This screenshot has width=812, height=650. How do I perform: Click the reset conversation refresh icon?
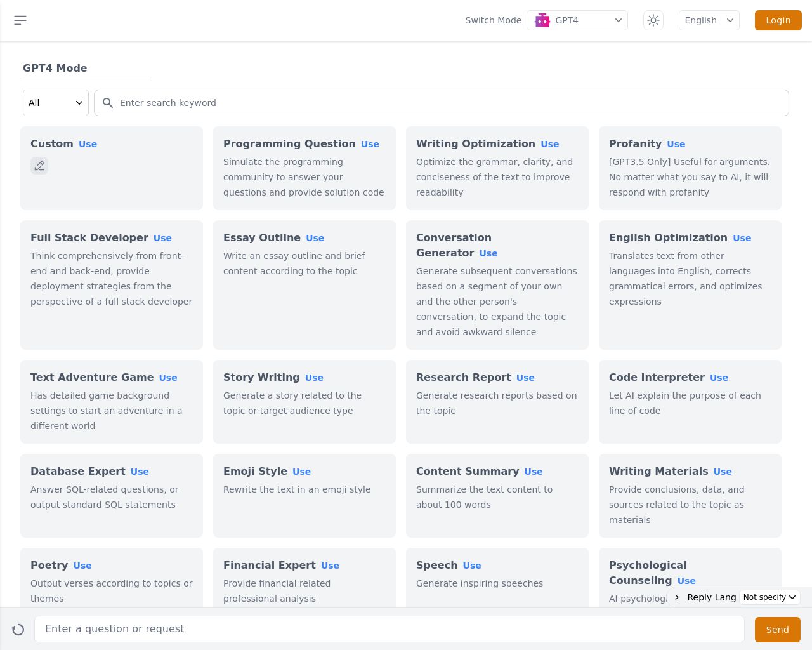point(18,630)
